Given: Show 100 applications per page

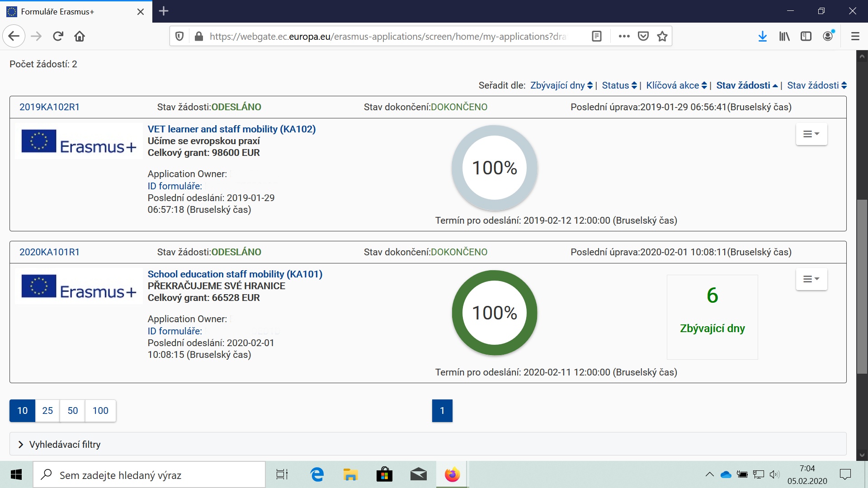Looking at the screenshot, I should 100,411.
